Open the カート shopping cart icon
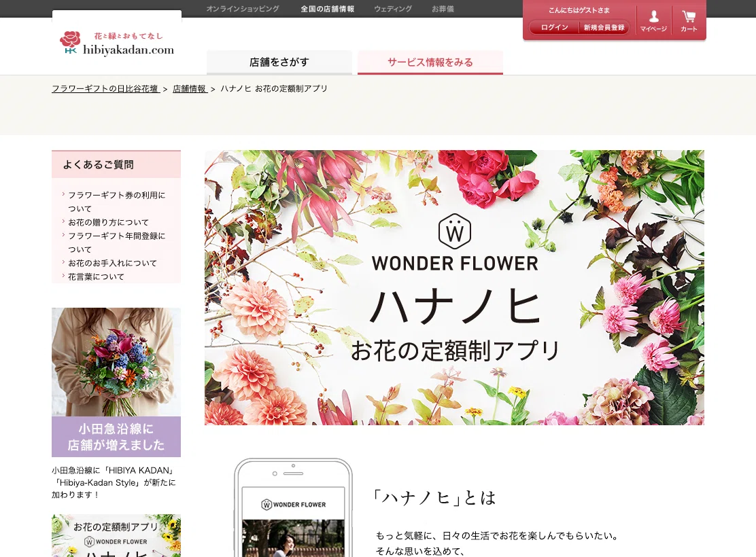The height and width of the screenshot is (557, 756). click(x=689, y=21)
